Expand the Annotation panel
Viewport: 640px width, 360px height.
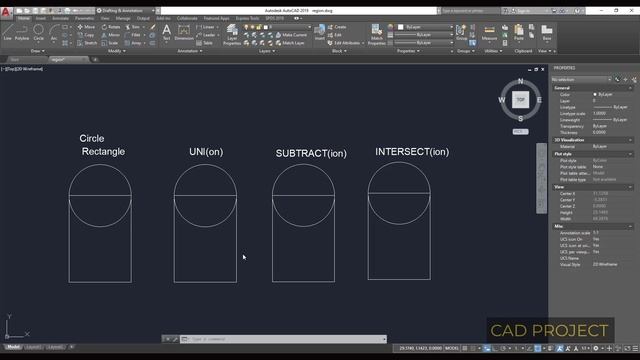(x=190, y=51)
